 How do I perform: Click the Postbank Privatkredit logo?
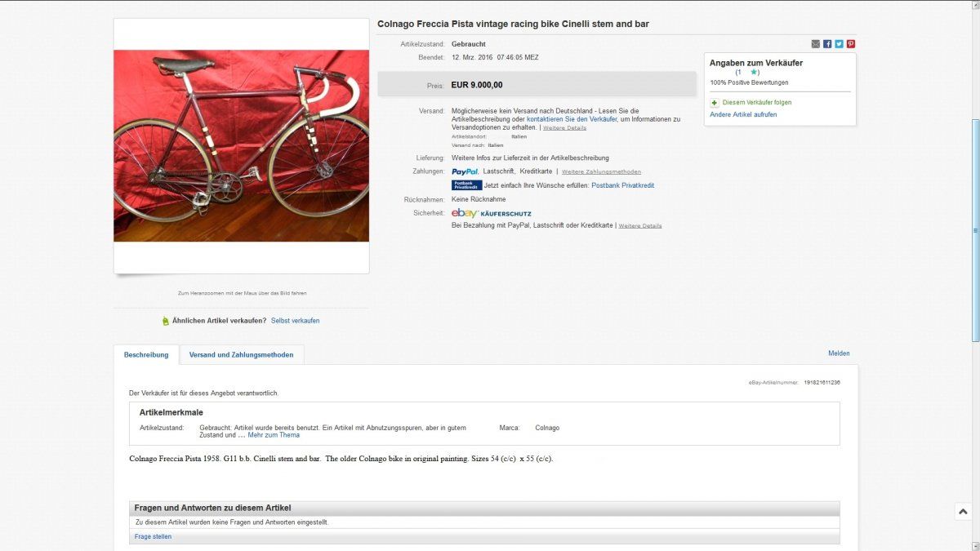467,185
